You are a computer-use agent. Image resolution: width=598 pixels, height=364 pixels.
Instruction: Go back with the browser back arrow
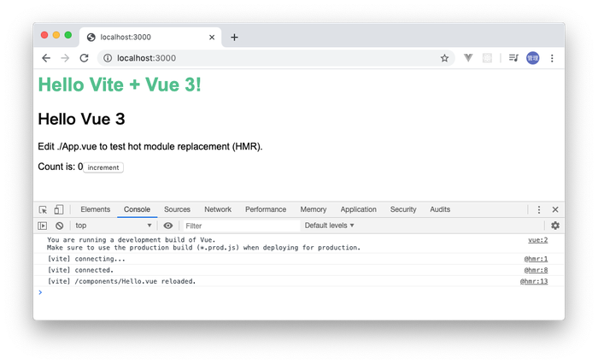click(x=46, y=58)
